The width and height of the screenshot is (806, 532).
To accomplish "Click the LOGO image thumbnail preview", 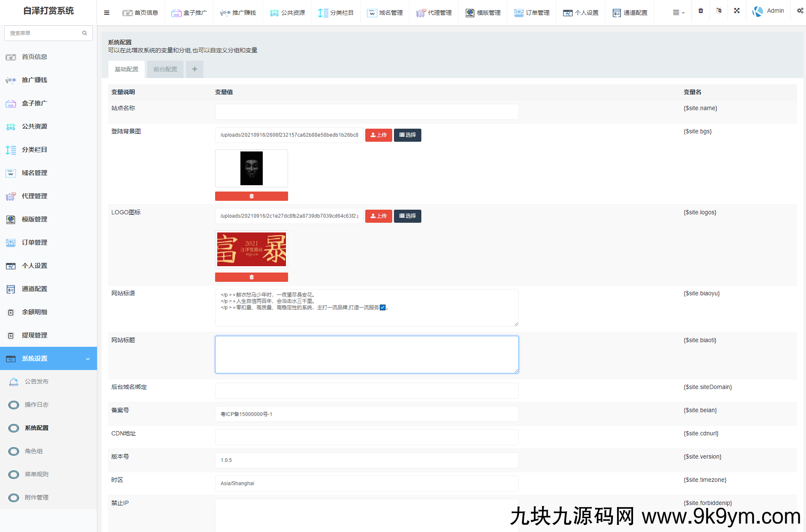I will click(251, 249).
